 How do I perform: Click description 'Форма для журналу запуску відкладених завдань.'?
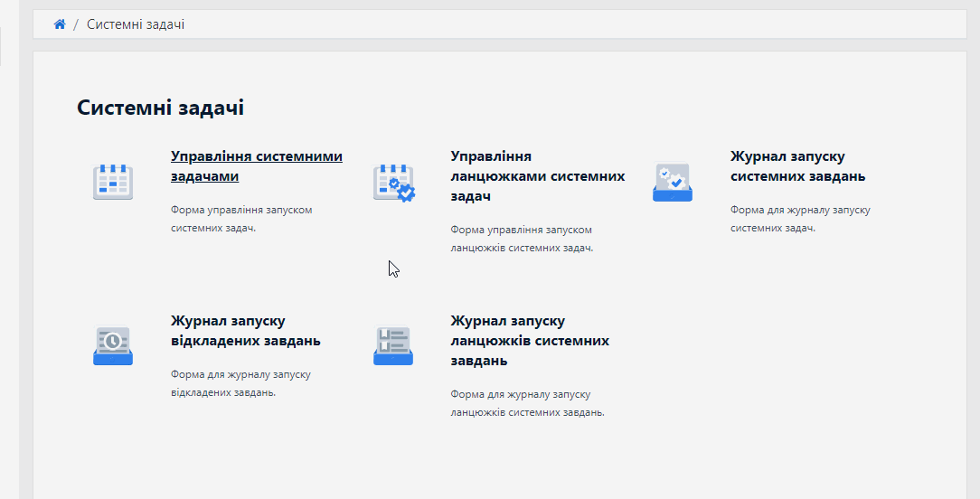pos(240,383)
